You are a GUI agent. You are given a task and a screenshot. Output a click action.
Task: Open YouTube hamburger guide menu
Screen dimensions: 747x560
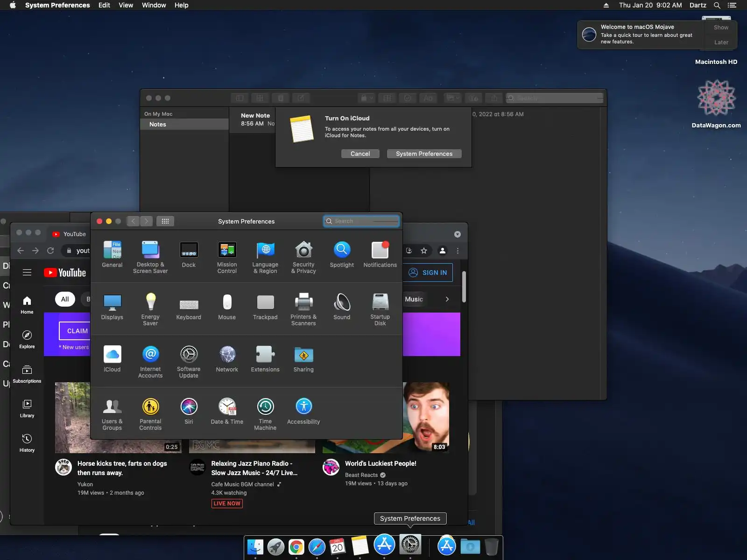(27, 273)
